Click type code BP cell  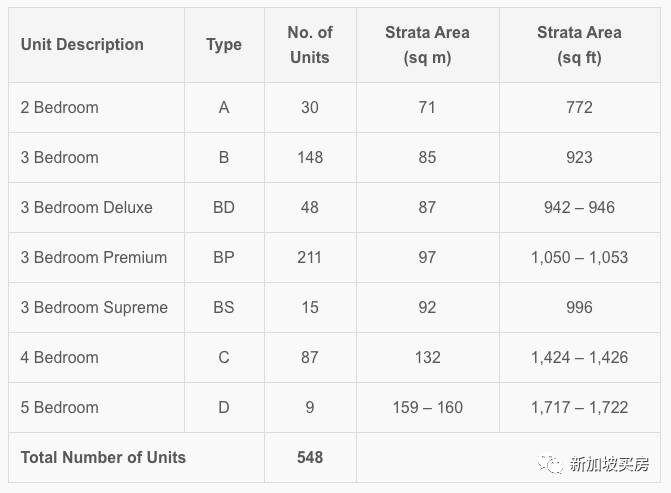pyautogui.click(x=224, y=257)
